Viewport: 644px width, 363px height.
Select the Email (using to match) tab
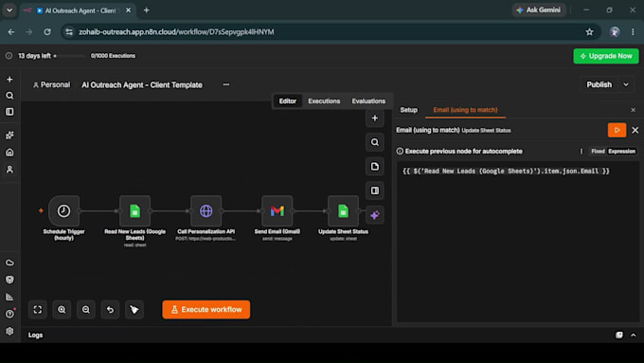tap(465, 110)
